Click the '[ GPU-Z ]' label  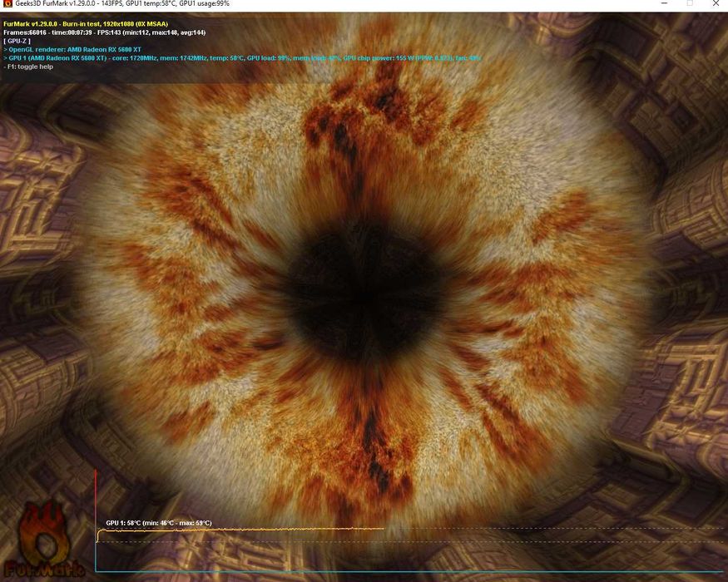click(x=17, y=41)
